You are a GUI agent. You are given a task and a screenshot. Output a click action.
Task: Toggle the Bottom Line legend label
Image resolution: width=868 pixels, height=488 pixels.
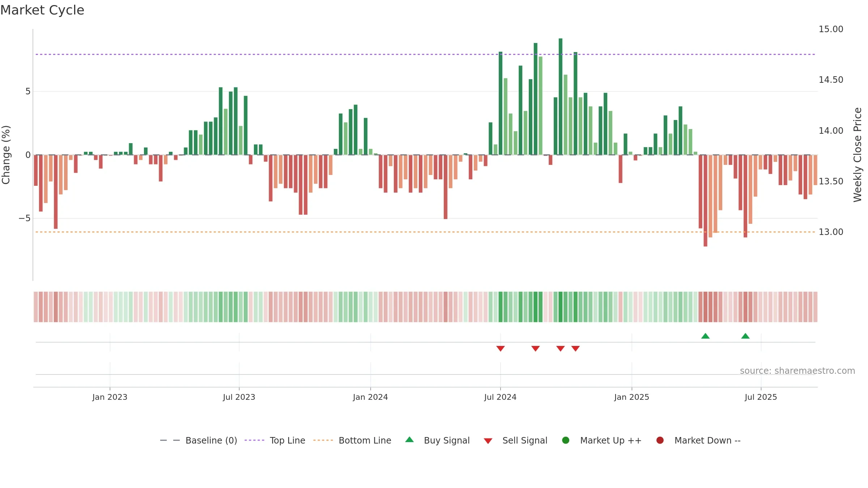[x=365, y=441]
